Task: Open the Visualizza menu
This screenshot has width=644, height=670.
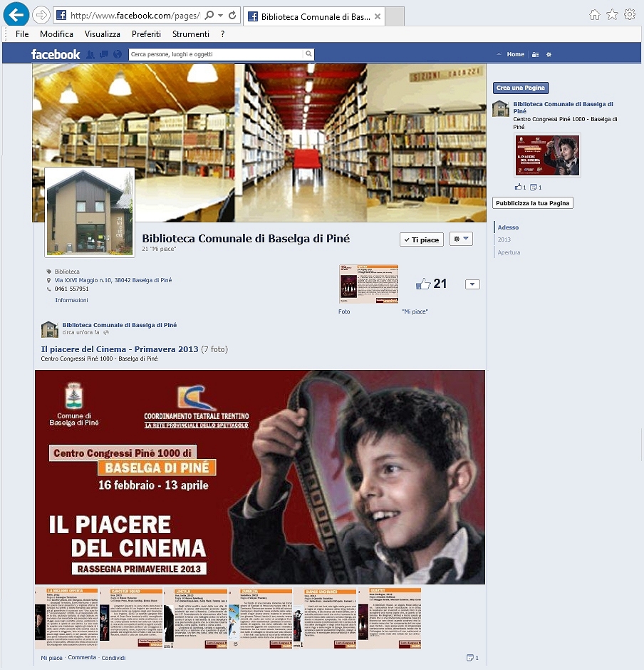Action: click(102, 34)
